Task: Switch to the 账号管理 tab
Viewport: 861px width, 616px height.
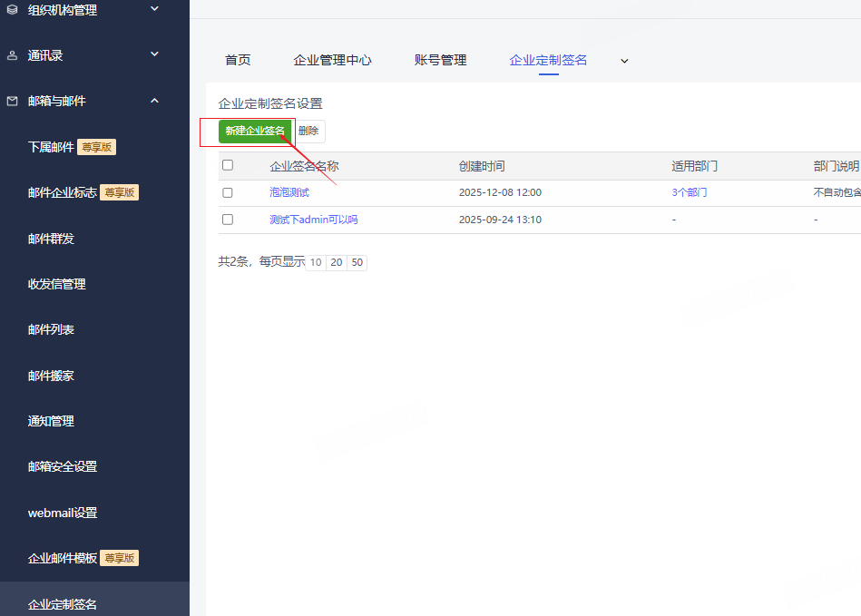Action: click(440, 61)
